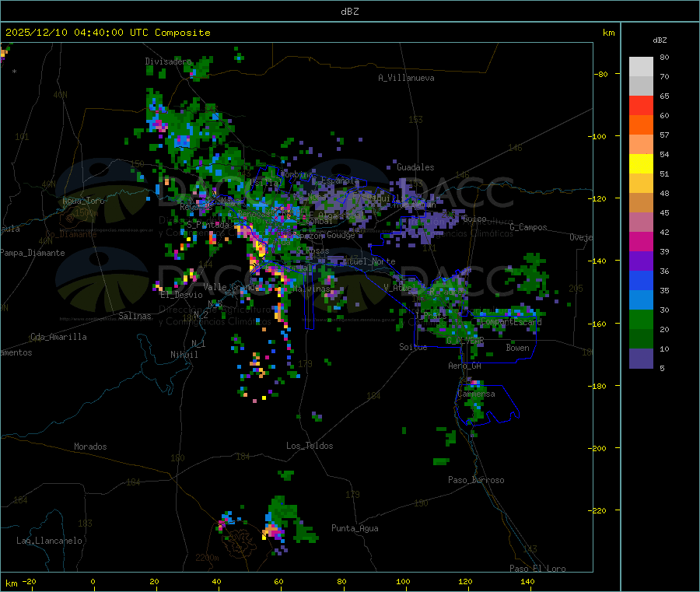Click the Valle_Grande location label
The width and height of the screenshot is (700, 592).
pyautogui.click(x=231, y=287)
